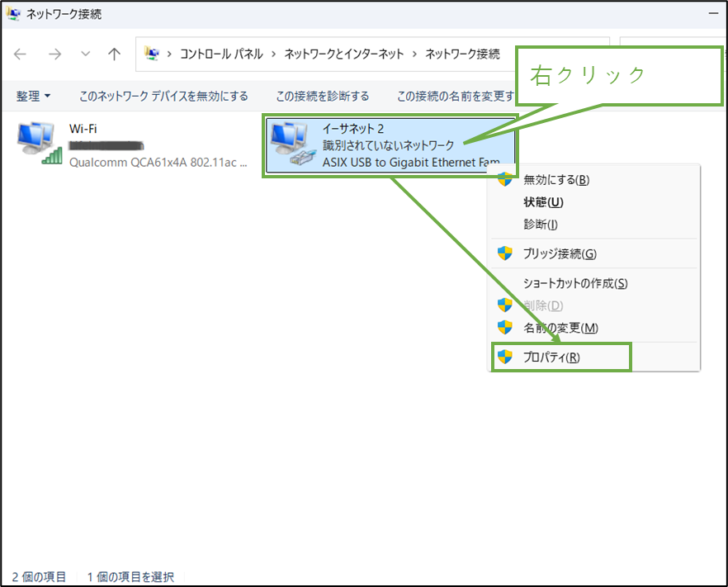Viewport: 728px width, 587px height.
Task: Choose プロパティ(R) from context menu
Action: 594,357
